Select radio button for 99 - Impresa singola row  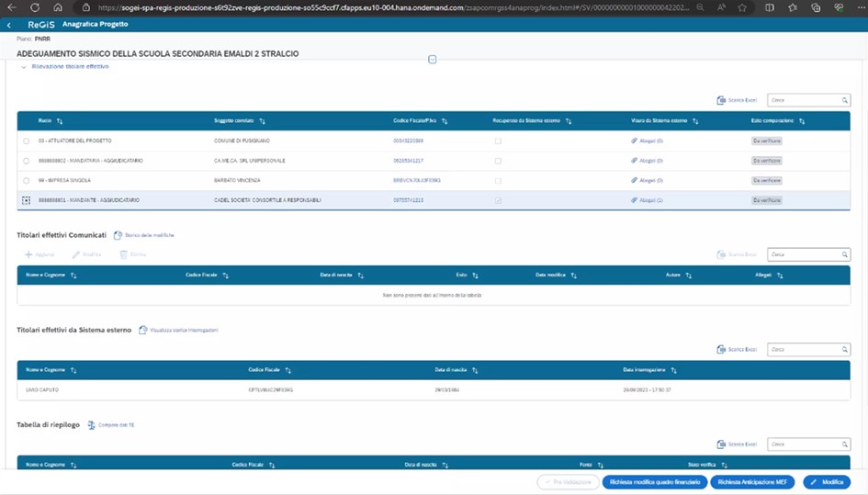(x=27, y=180)
